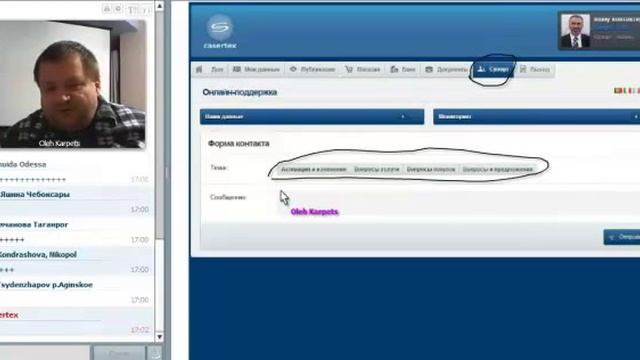
Task: Select the red-green flag language icon
Action: (618, 91)
